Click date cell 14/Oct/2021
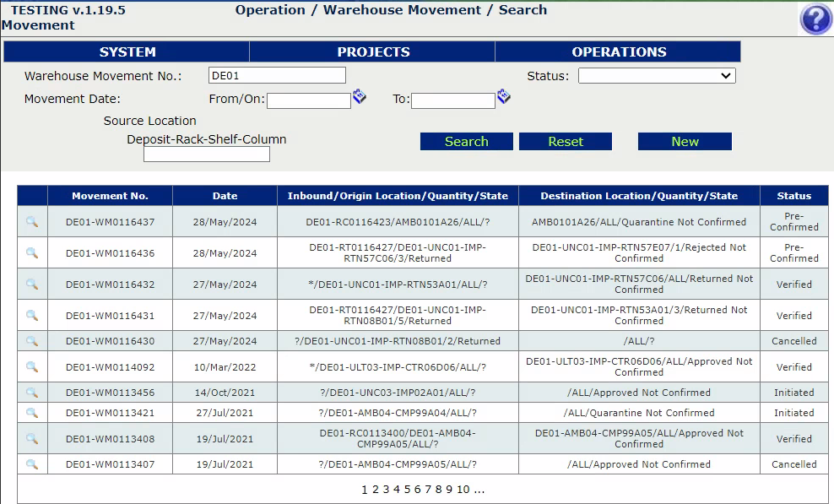 coord(225,393)
